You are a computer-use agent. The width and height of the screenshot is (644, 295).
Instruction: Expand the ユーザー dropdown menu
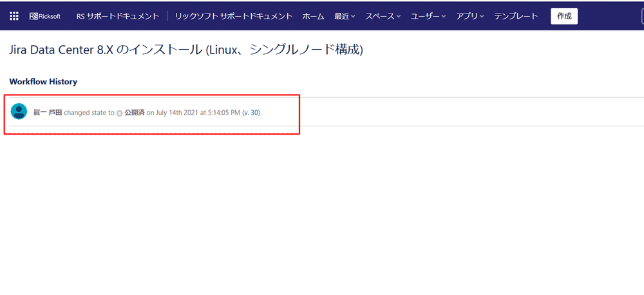click(428, 17)
